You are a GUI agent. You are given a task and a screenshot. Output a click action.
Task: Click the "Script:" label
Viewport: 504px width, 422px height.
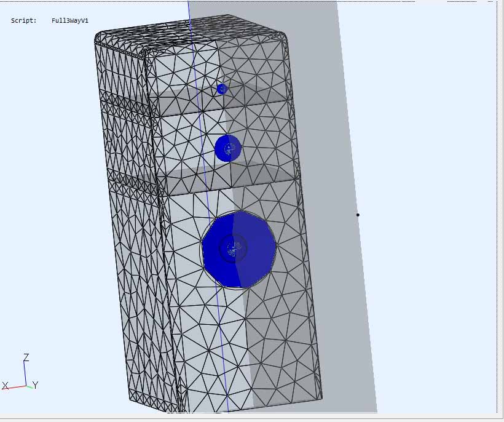pos(24,20)
